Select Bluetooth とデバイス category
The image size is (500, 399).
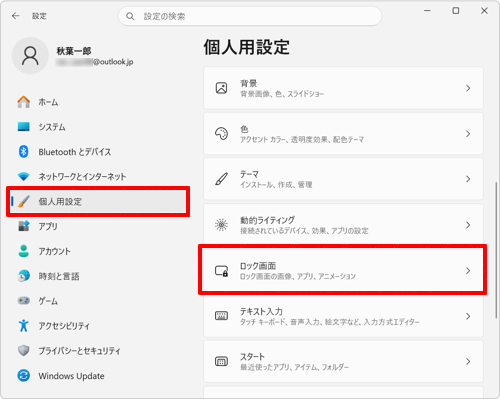(x=98, y=152)
